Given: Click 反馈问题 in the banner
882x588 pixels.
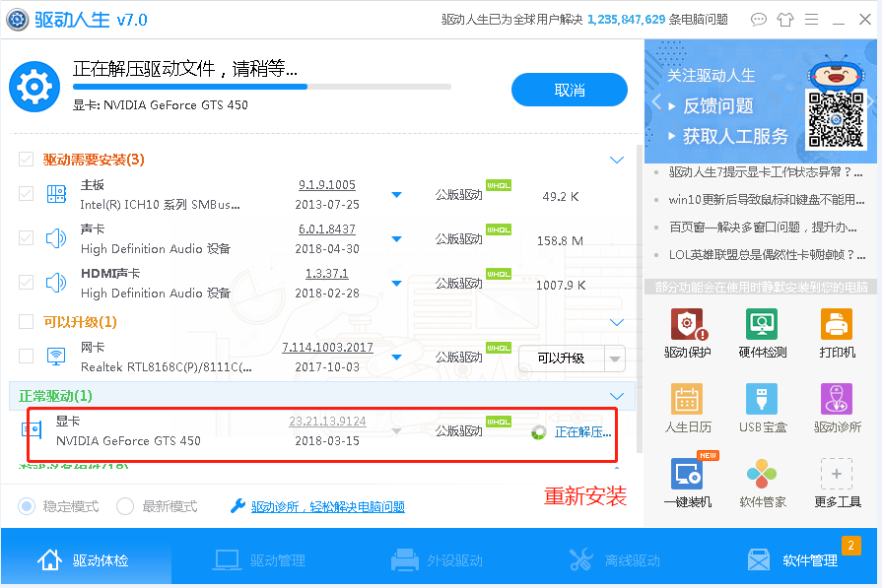Looking at the screenshot, I should tap(717, 105).
